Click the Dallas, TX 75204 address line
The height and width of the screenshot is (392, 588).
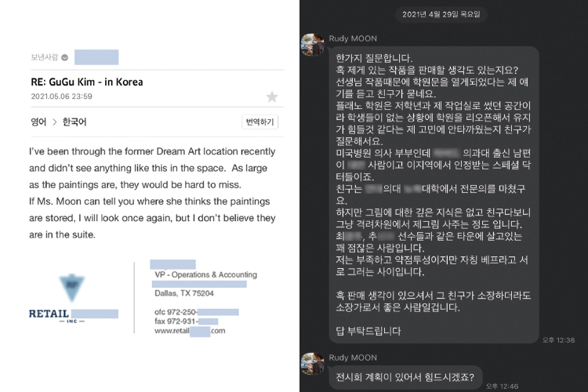(x=184, y=293)
